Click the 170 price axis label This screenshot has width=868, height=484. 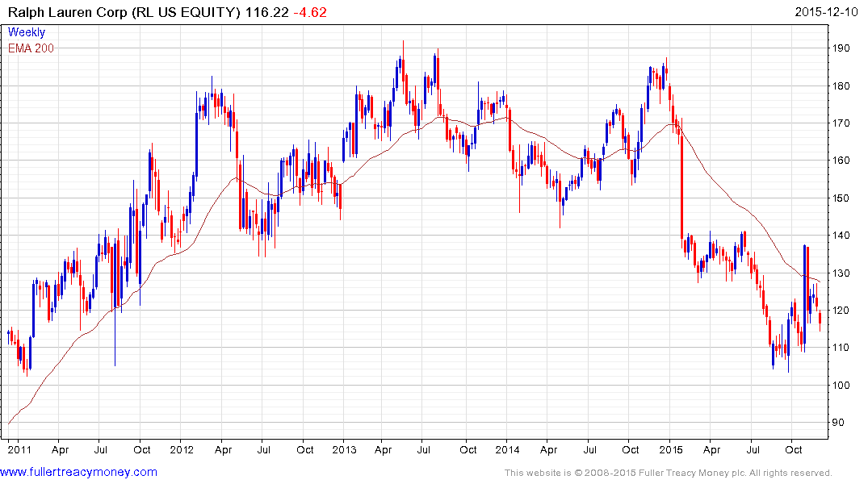(x=841, y=123)
